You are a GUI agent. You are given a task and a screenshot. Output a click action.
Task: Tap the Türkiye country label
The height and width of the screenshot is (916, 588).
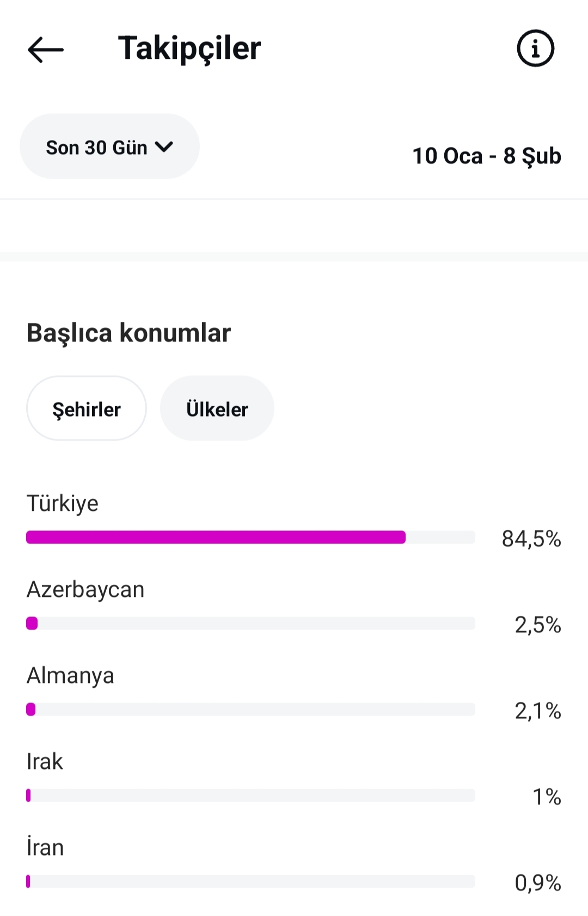[63, 504]
